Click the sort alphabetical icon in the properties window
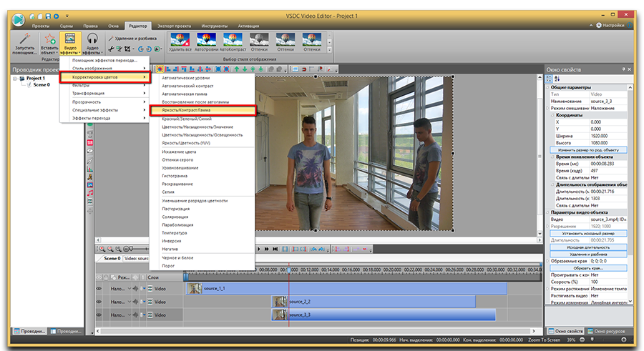 point(557,79)
